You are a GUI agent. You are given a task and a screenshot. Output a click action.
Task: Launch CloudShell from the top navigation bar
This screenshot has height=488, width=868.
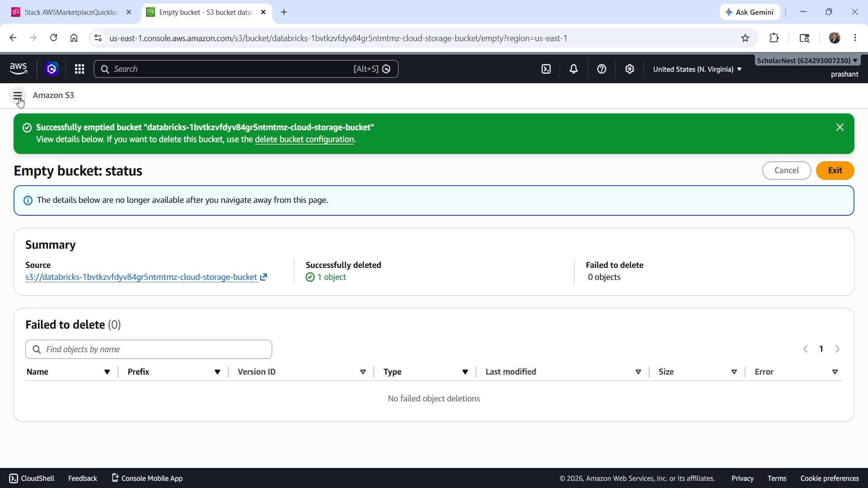click(x=546, y=69)
